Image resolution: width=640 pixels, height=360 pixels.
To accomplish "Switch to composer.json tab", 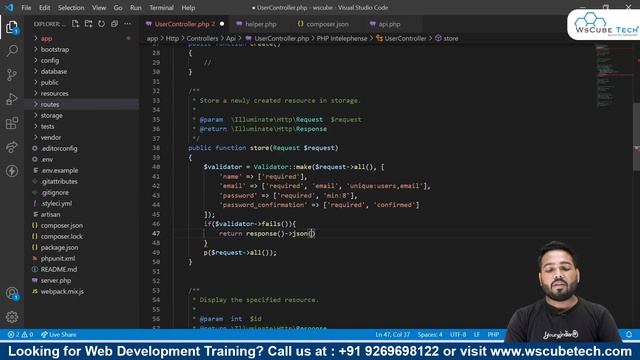I will coord(327,24).
